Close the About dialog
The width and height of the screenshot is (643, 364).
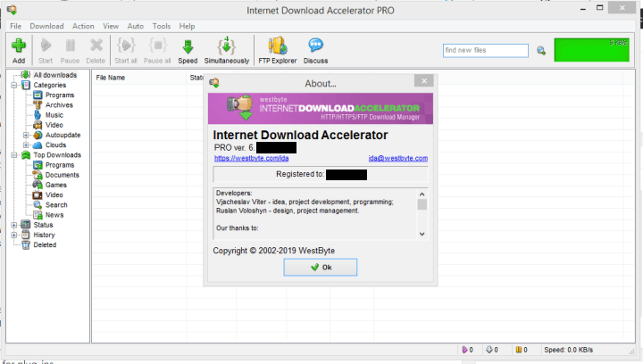click(x=424, y=81)
